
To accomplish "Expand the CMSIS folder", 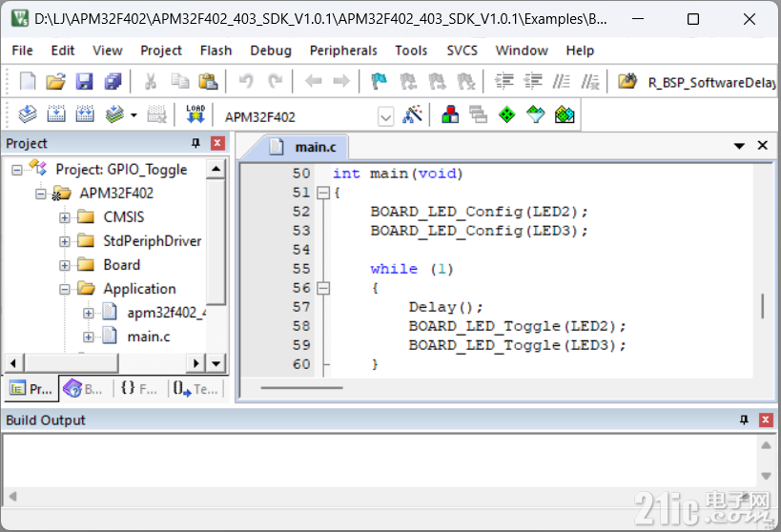I will (x=64, y=217).
